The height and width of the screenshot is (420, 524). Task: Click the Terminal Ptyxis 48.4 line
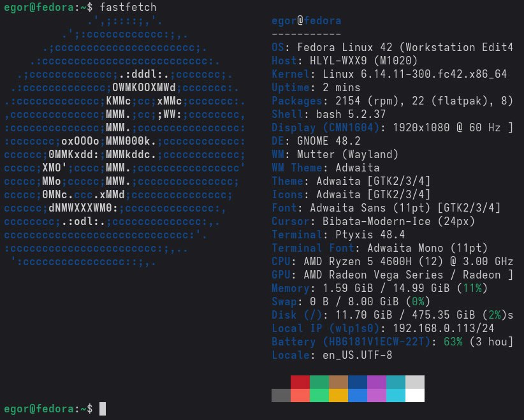tap(338, 235)
